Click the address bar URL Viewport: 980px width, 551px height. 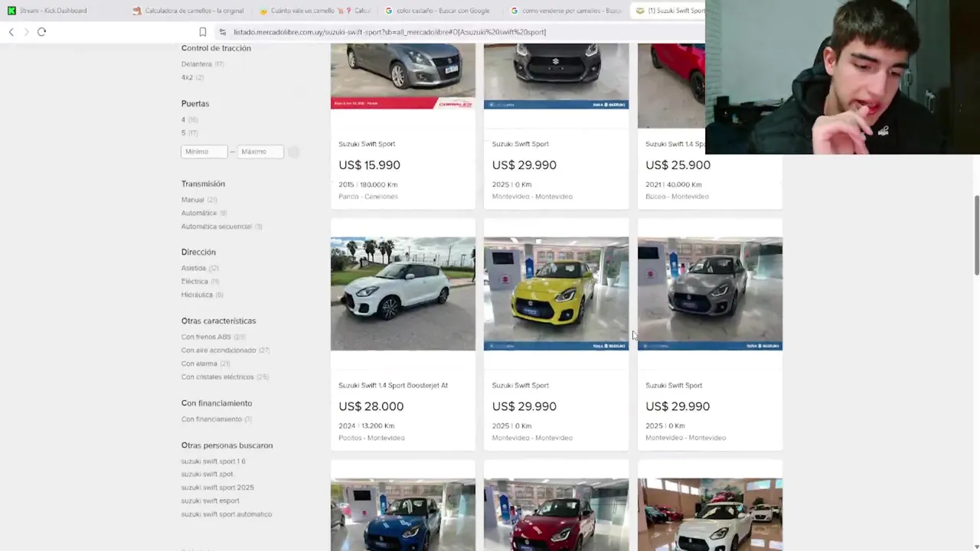click(390, 32)
